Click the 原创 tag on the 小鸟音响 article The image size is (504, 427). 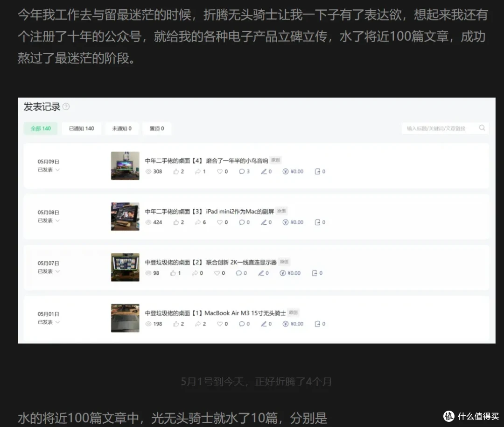coord(275,160)
